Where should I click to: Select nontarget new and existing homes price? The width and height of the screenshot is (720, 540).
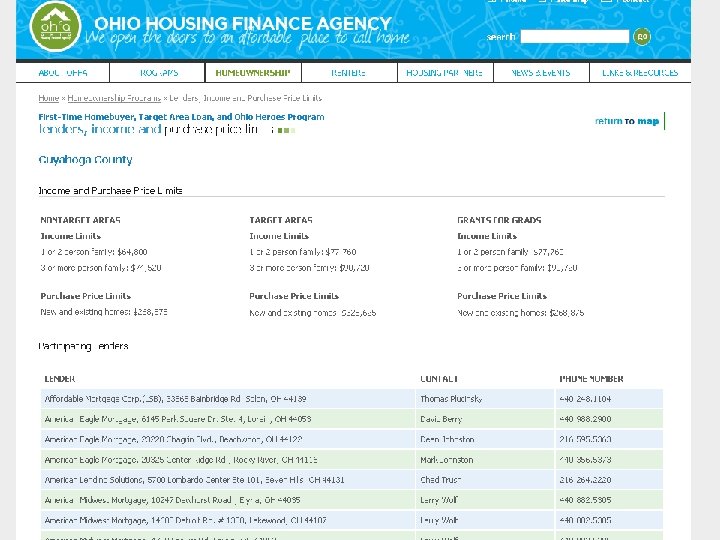[104, 312]
